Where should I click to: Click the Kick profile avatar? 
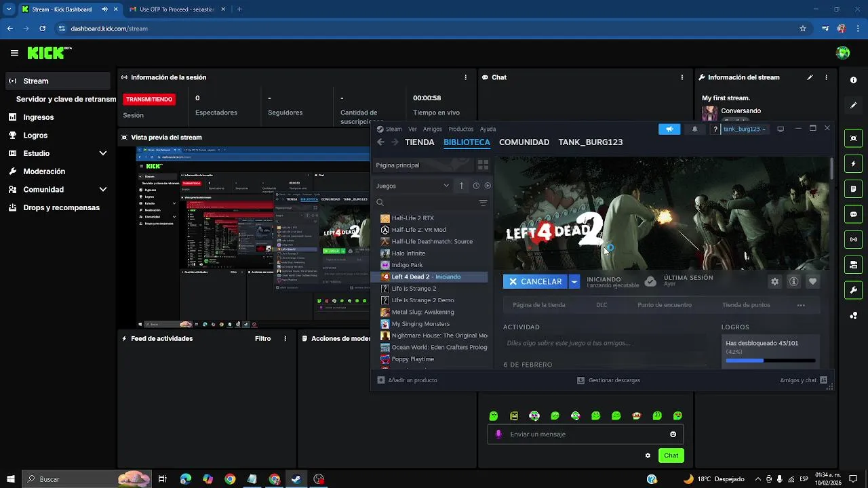(843, 53)
